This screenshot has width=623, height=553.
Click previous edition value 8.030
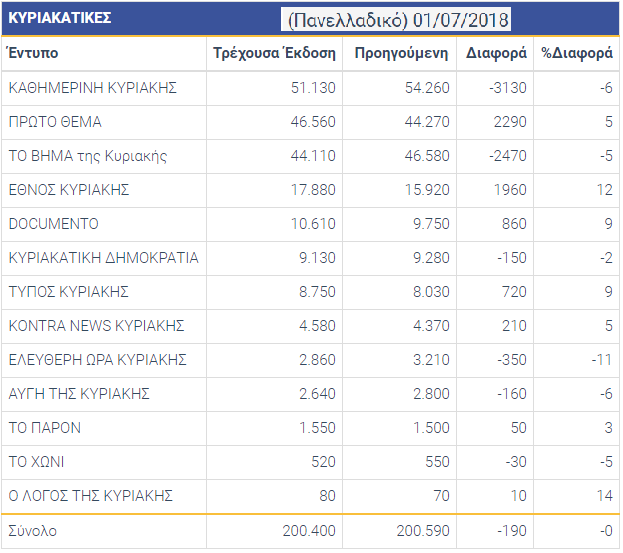point(431,292)
